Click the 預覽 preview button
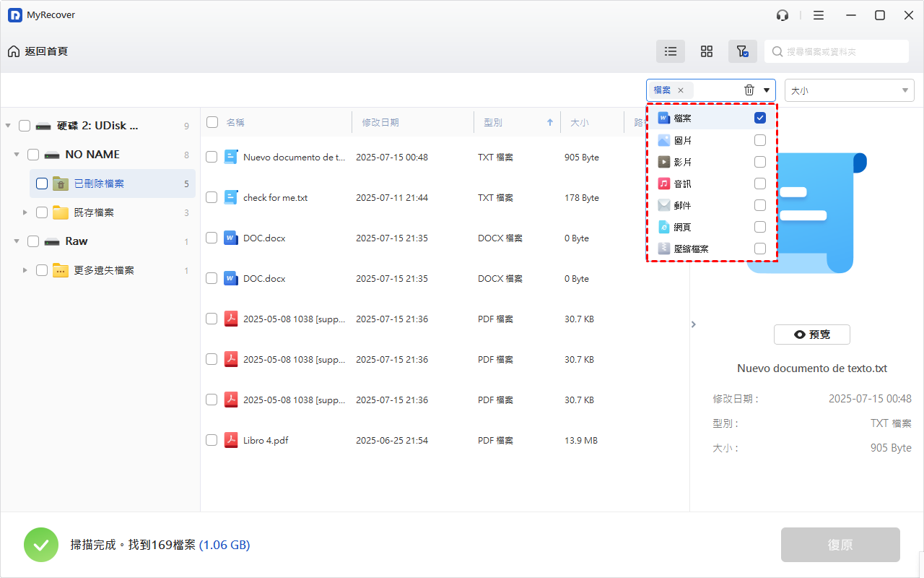This screenshot has width=924, height=578. [x=812, y=335]
